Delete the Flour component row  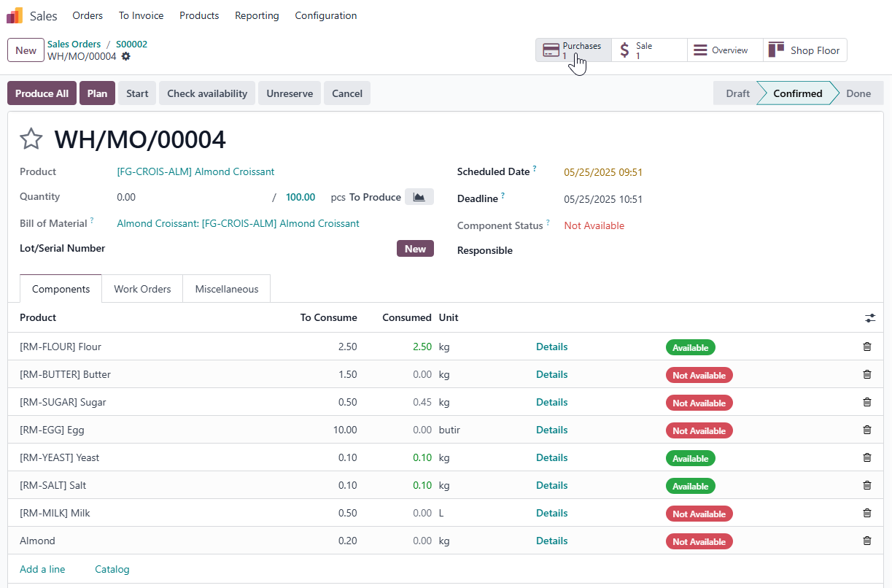pos(867,347)
